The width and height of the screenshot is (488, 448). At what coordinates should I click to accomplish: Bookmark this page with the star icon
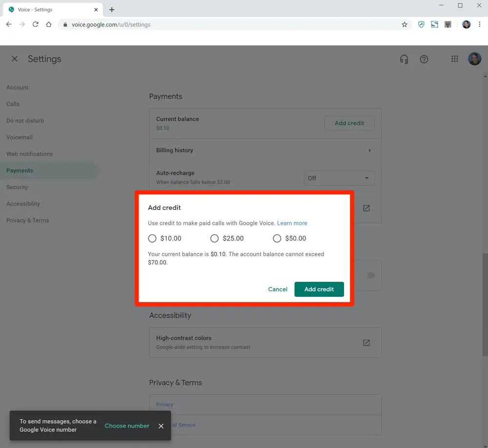(x=404, y=24)
